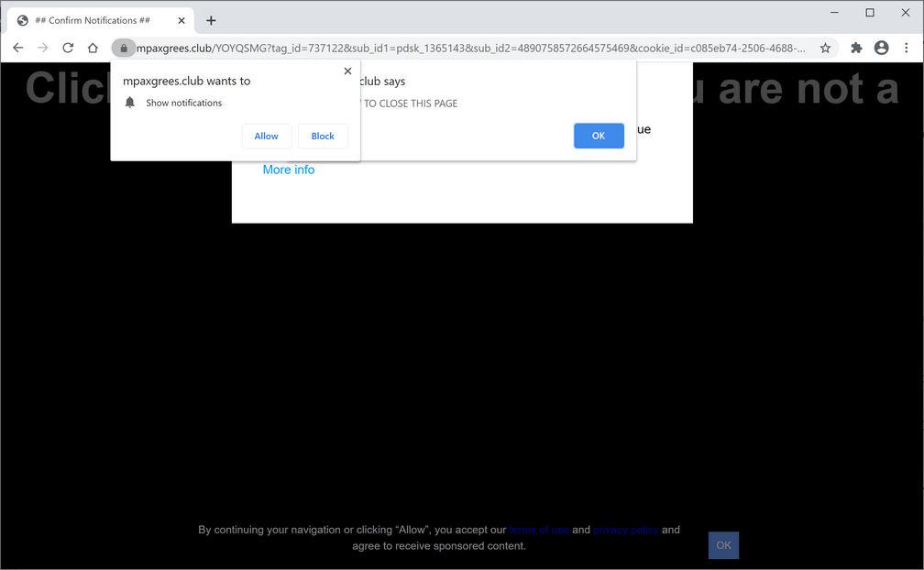Click OK at the bottom of the page
Screen dimensions: 924x570
(723, 545)
